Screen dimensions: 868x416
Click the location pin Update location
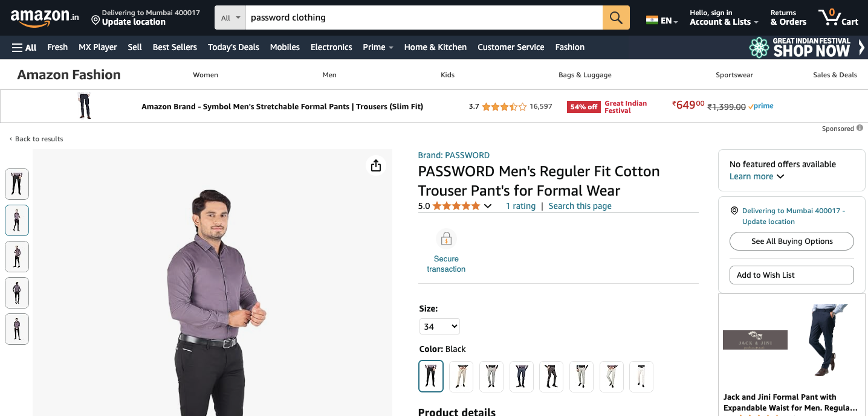click(x=96, y=21)
